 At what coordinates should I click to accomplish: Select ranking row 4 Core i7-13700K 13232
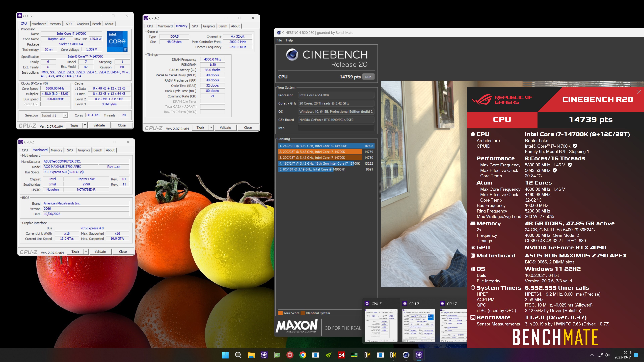pyautogui.click(x=326, y=163)
